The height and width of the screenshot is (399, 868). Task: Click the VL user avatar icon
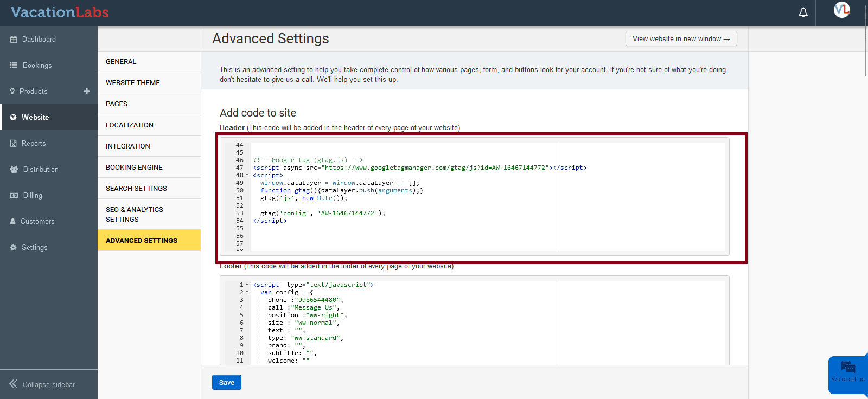point(841,10)
